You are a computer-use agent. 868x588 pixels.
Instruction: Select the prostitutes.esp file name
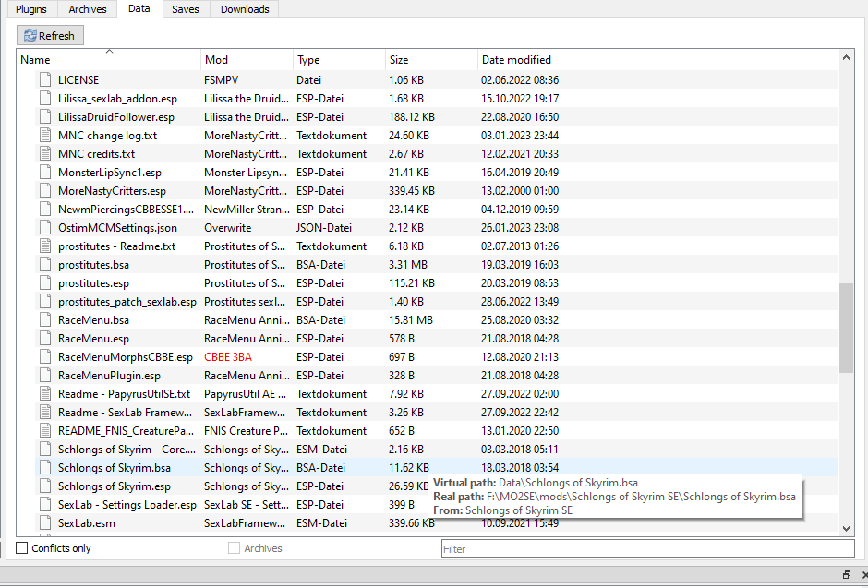[x=93, y=283]
